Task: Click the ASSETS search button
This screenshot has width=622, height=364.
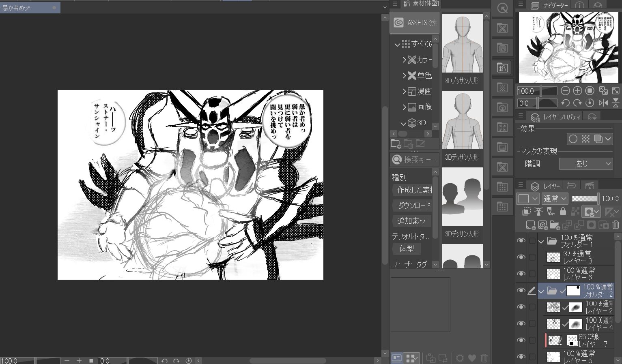Action: click(x=414, y=23)
